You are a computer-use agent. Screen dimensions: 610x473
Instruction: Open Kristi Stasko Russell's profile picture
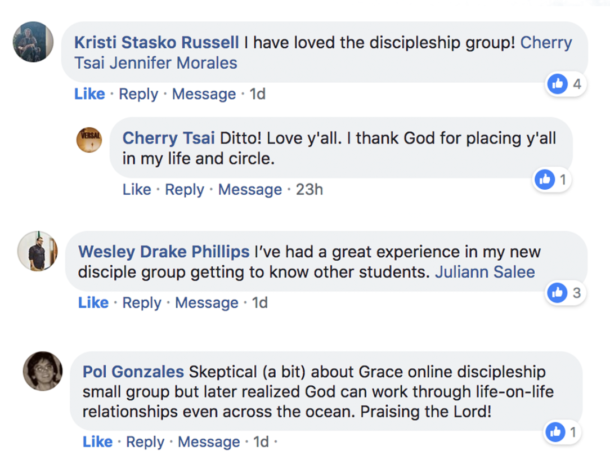click(33, 42)
